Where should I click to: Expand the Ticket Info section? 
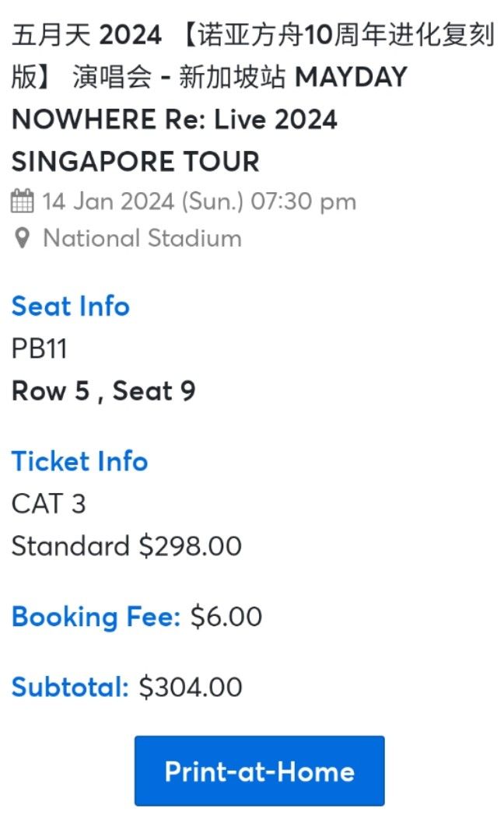click(79, 461)
